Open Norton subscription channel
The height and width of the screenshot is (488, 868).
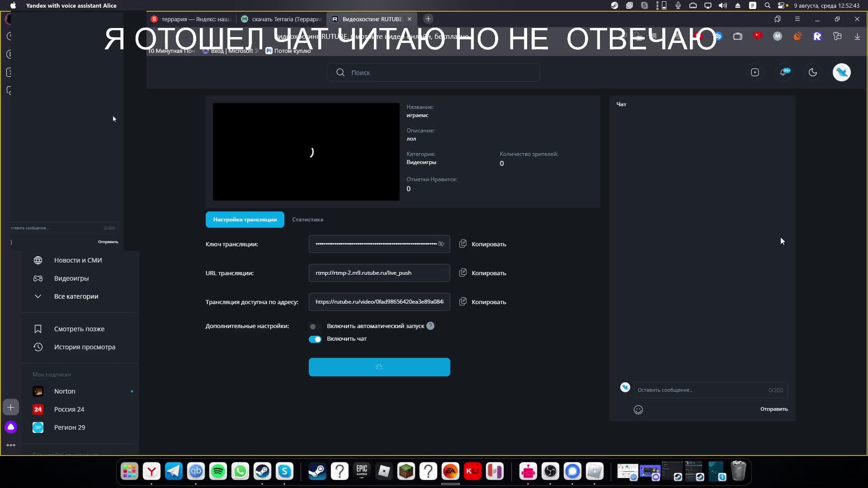tap(65, 391)
